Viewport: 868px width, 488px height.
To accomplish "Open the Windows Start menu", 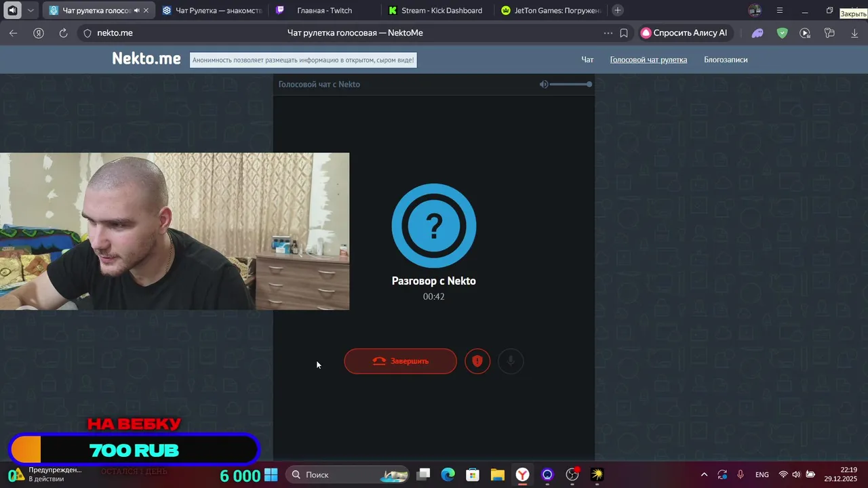I will pos(271,474).
